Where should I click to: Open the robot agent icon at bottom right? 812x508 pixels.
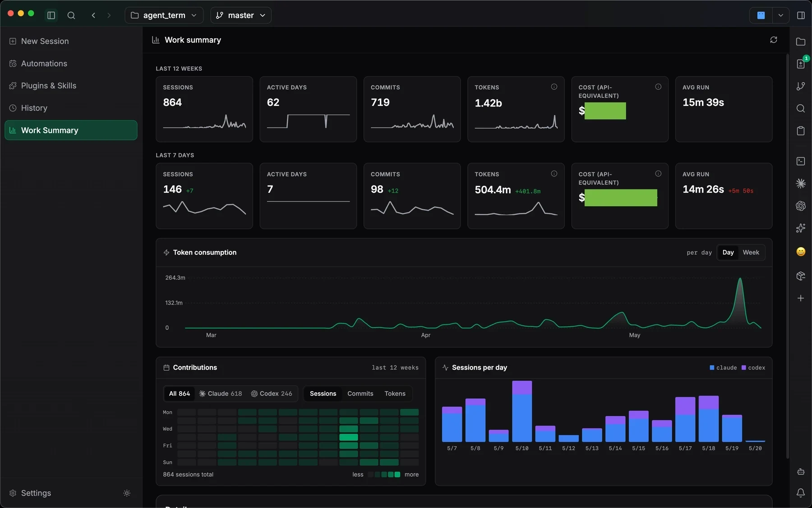tap(801, 471)
